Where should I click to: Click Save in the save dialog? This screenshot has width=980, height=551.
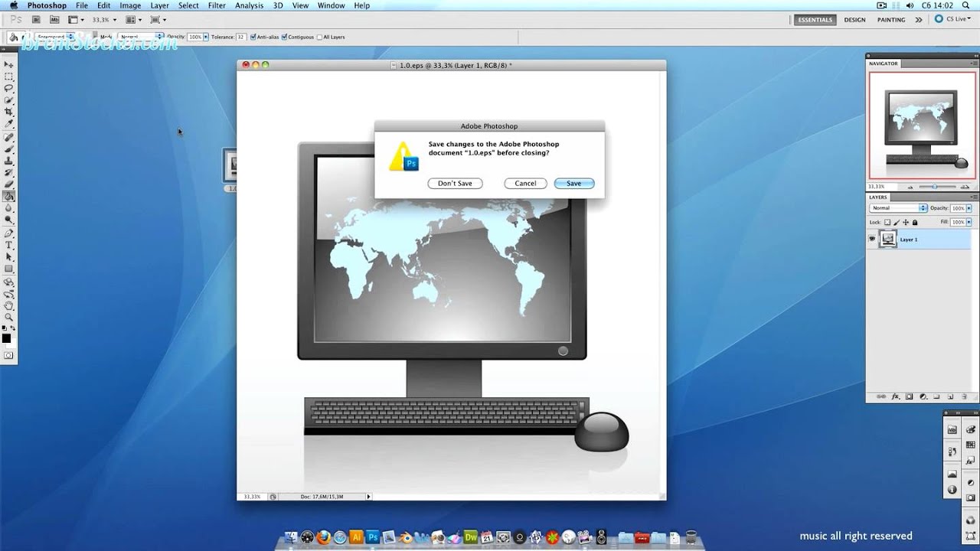point(573,184)
